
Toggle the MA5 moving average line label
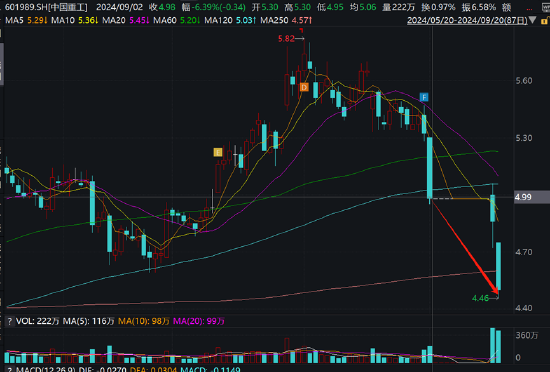[26, 20]
